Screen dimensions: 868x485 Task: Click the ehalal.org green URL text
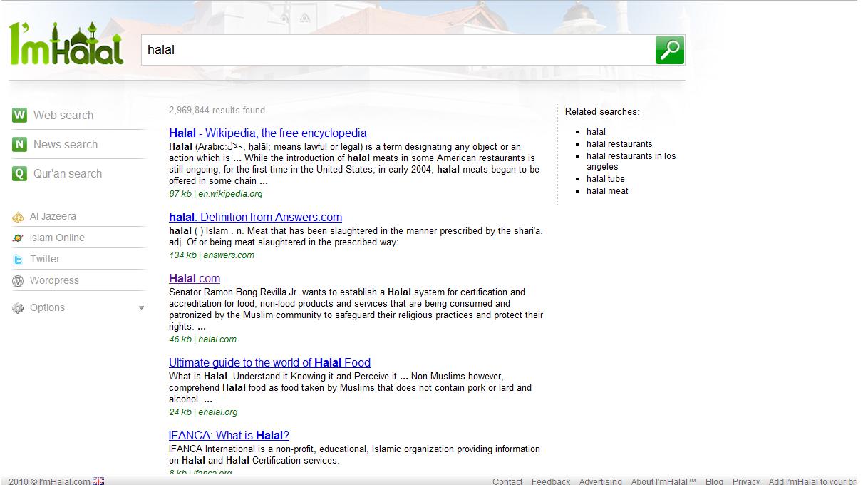click(218, 412)
